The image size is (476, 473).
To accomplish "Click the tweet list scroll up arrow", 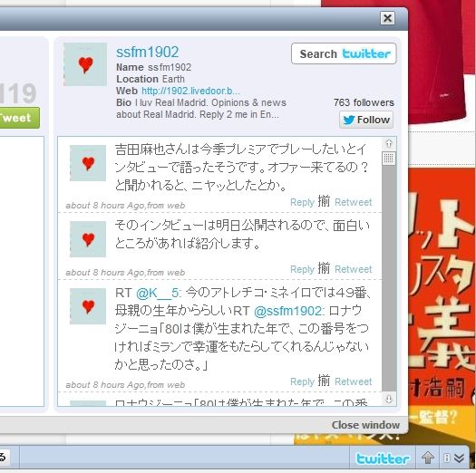I will point(389,143).
